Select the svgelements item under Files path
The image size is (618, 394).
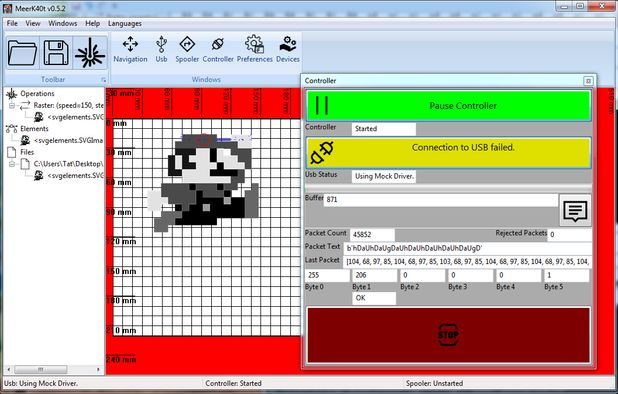click(75, 176)
